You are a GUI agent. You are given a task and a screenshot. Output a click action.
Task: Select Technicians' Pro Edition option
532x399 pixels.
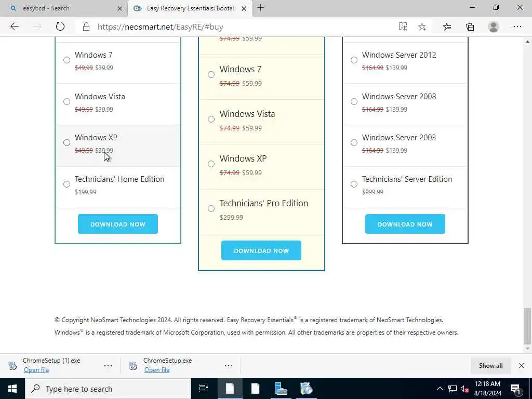click(211, 208)
